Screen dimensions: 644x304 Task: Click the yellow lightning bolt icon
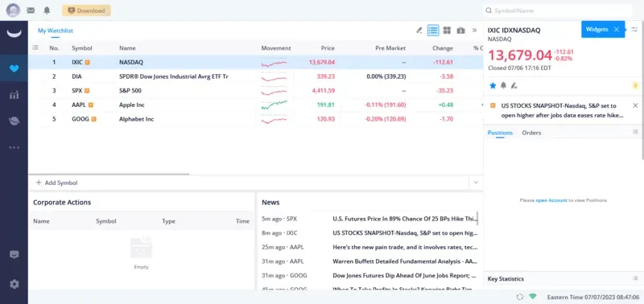pos(635,85)
